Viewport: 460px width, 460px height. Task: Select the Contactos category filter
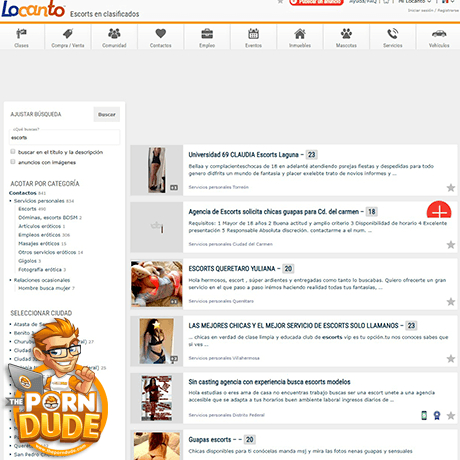[23, 193]
